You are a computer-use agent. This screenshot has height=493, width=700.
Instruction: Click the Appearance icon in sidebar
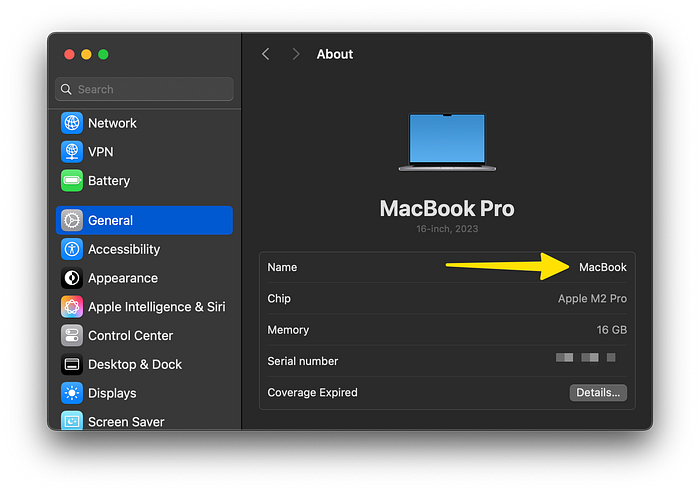(72, 278)
